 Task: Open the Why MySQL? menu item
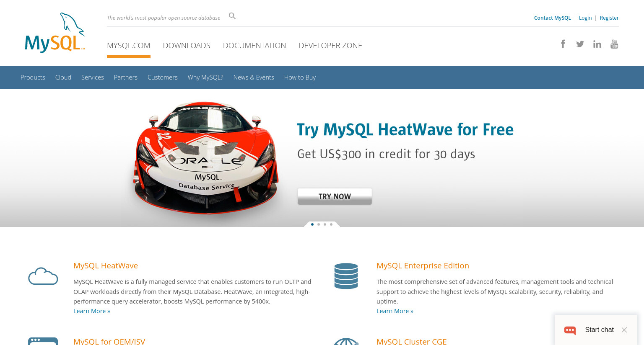coord(205,77)
